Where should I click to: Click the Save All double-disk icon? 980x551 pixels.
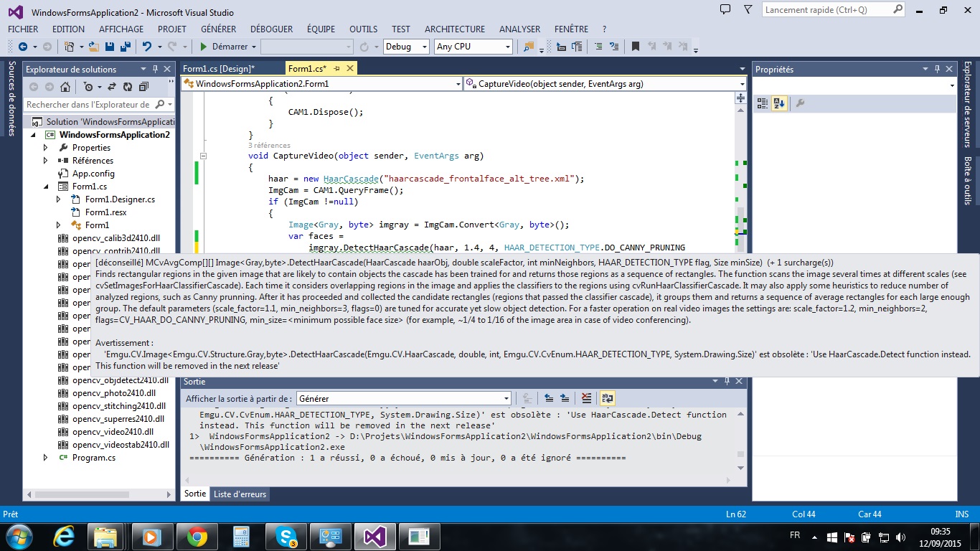(125, 47)
